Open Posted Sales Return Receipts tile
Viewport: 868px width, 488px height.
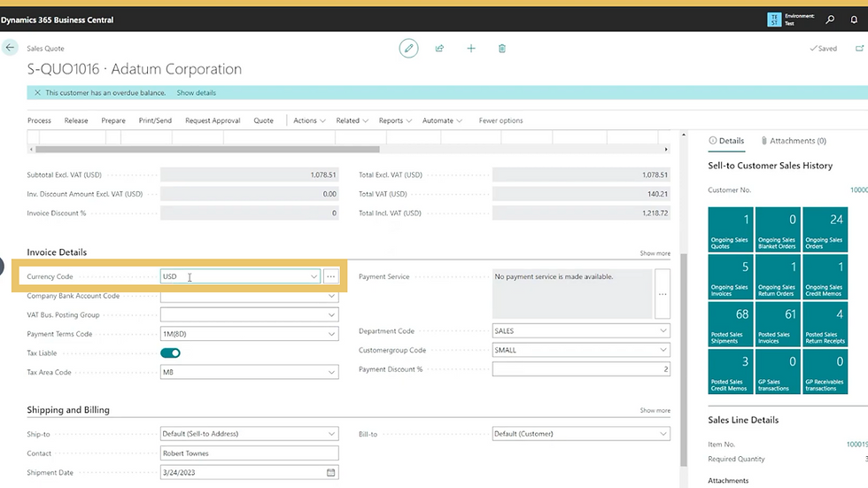pos(825,324)
